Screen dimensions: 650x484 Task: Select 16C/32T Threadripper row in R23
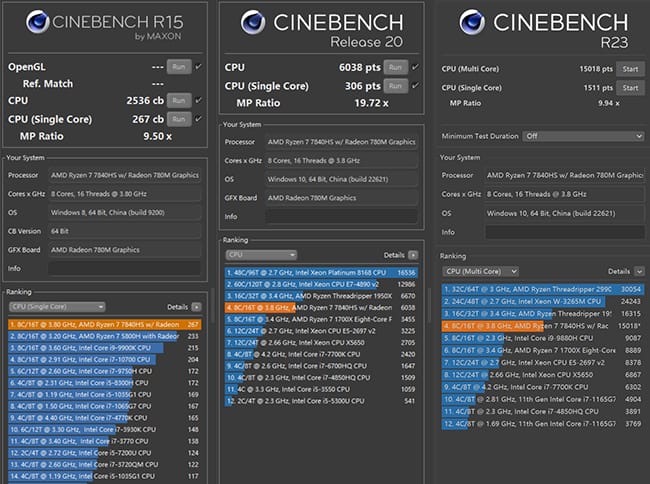[543, 314]
